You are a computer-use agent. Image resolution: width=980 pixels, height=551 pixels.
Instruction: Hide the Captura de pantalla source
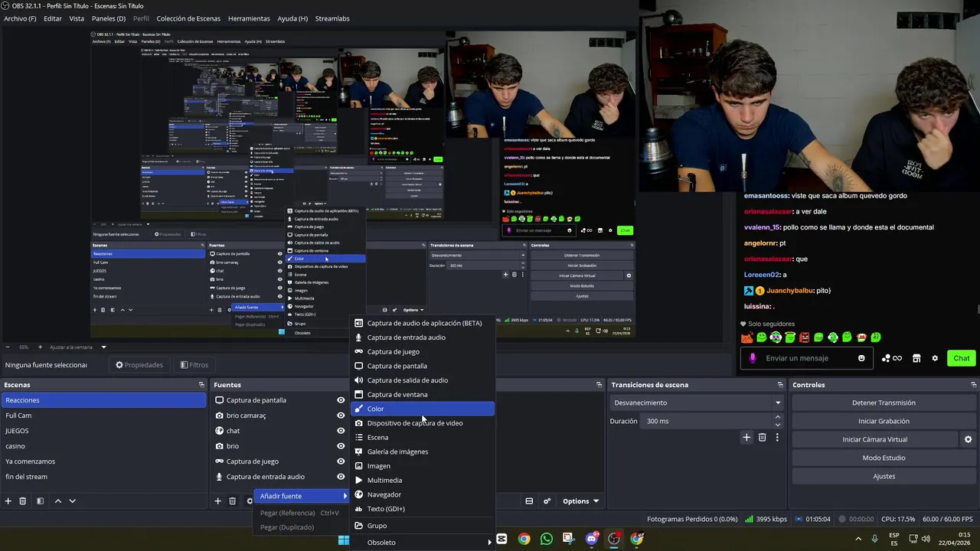[341, 400]
